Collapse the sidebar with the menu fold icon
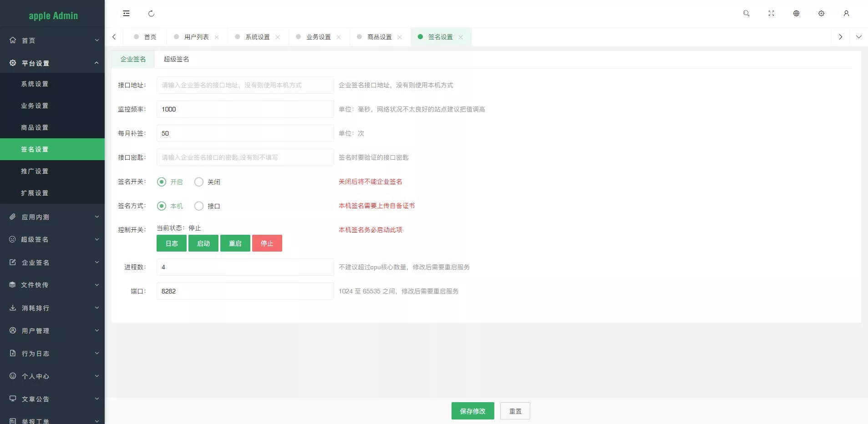Viewport: 868px width, 424px height. tap(126, 14)
